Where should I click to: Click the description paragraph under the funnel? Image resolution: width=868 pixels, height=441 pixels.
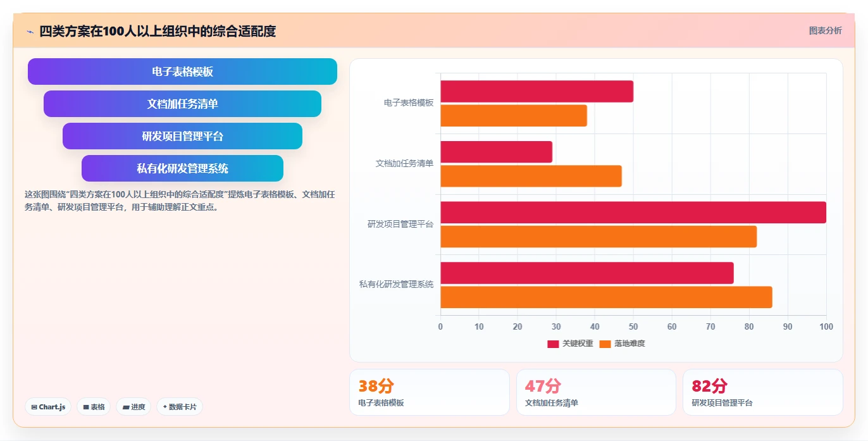tap(180, 201)
